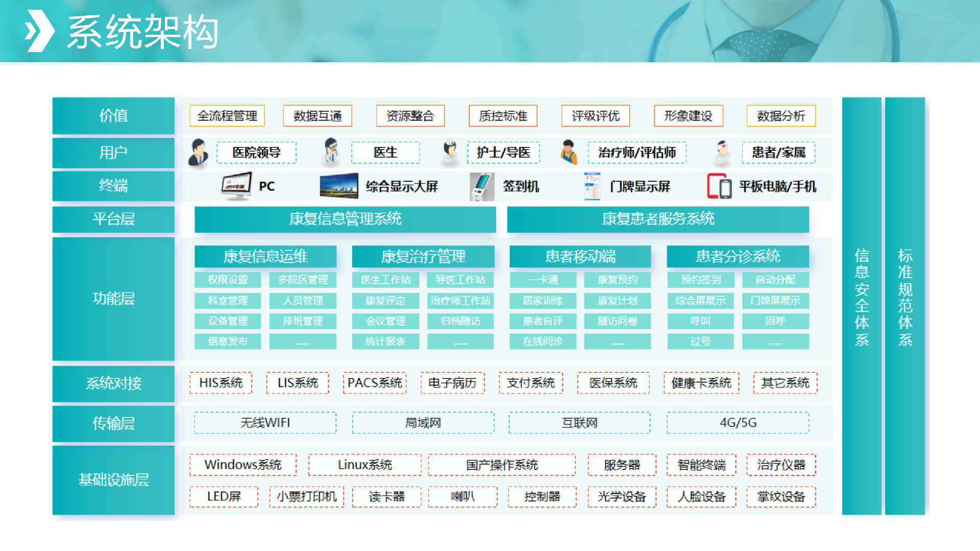This screenshot has height=551, width=980.
Task: Click the 基础设施层 layer label
Action: click(x=113, y=480)
